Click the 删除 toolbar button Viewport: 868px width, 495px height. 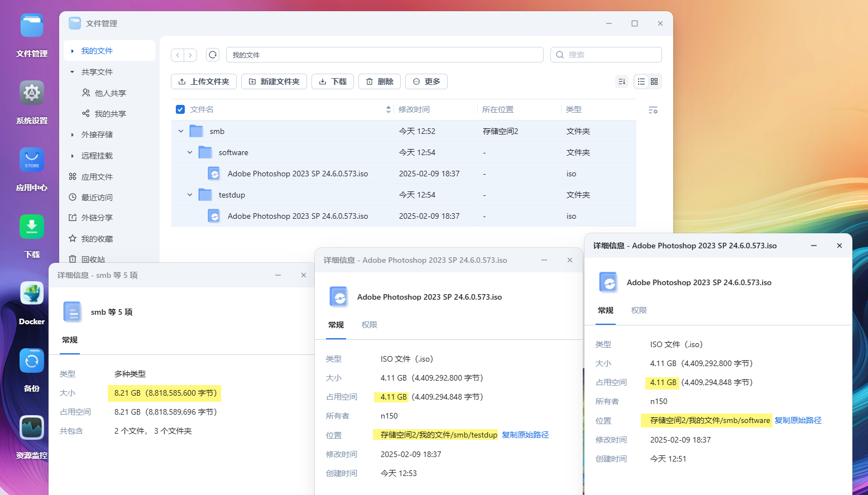[x=380, y=81]
